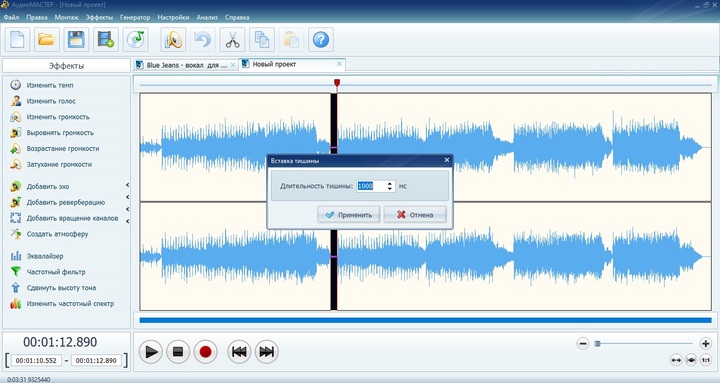Viewport: 720px width, 383px height.
Task: Click Отмена in the silence dialog
Action: point(415,214)
